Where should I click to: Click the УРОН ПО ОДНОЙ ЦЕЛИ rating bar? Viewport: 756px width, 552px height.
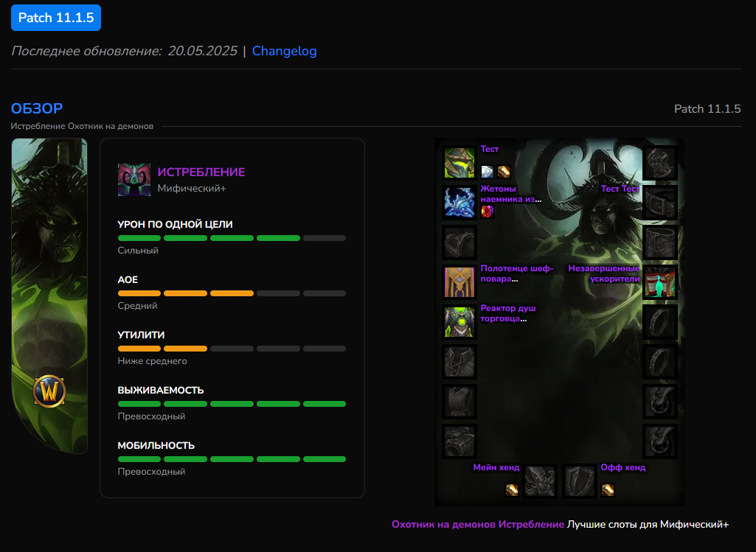tap(232, 238)
